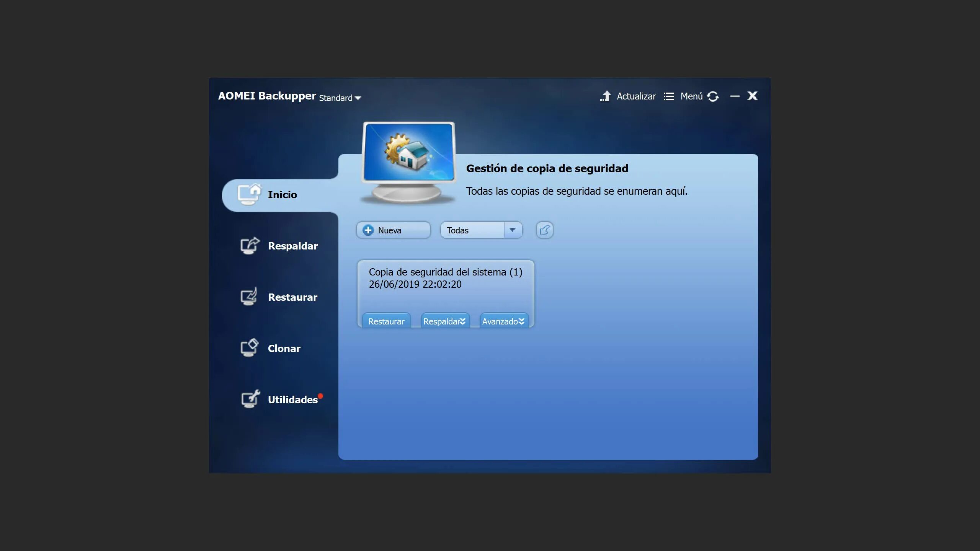This screenshot has width=980, height=551.
Task: Click the import backup icon next to Todas
Action: click(x=544, y=230)
